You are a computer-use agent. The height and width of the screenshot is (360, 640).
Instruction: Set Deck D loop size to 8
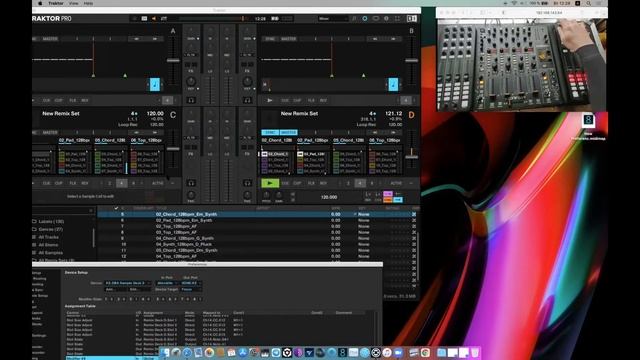pos(371,183)
